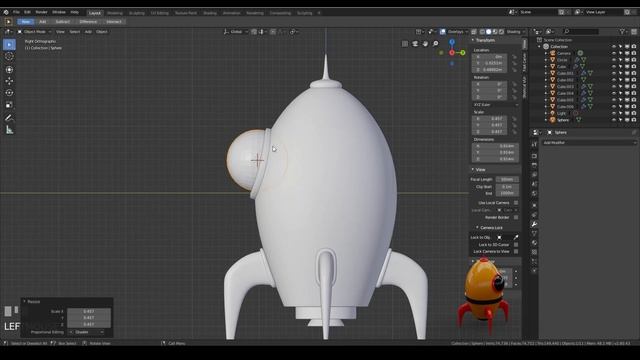Viewport: 640px width, 360px height.
Task: Collapse the Resize operator panel
Action: (x=24, y=301)
